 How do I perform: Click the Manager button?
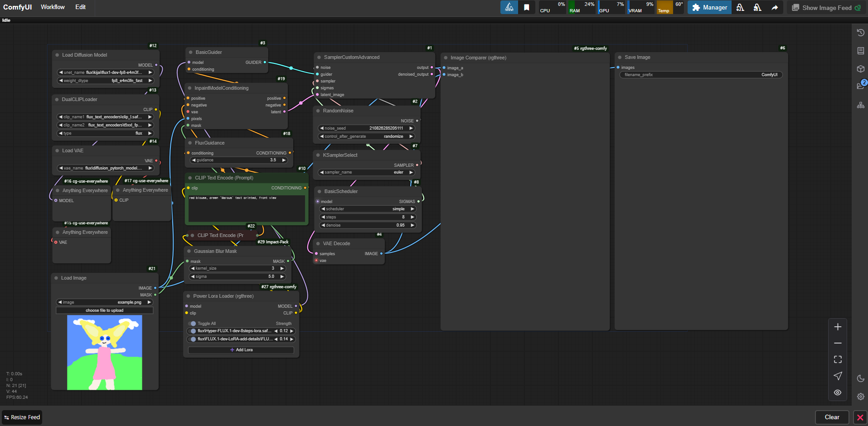coord(709,7)
